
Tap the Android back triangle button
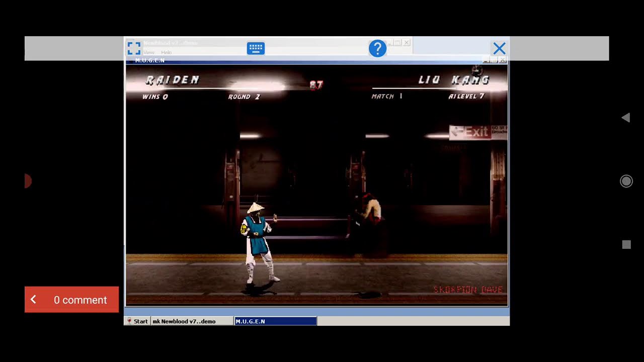tap(625, 118)
